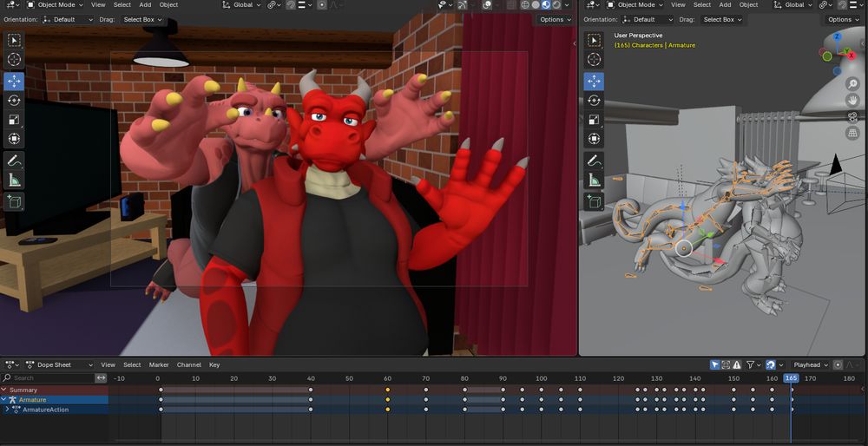Select the Measure tool in right viewport
Screen dimensions: 868x446
[594, 180]
